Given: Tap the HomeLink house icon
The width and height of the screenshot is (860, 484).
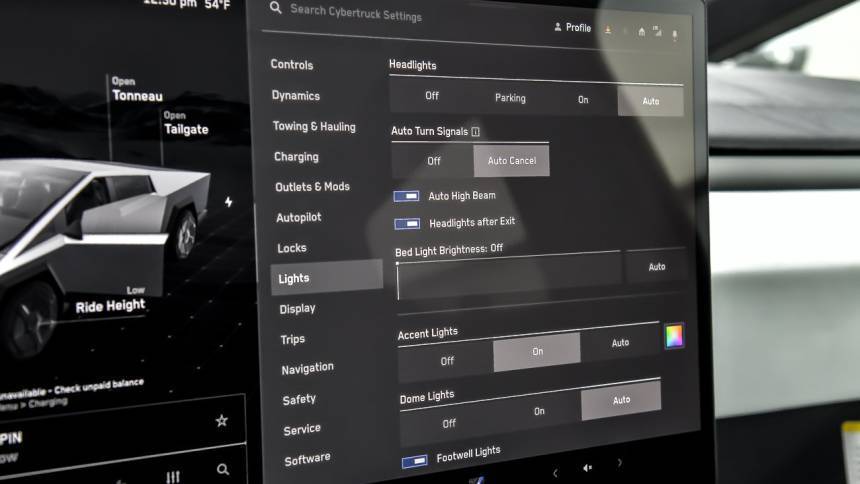Looking at the screenshot, I should (642, 32).
